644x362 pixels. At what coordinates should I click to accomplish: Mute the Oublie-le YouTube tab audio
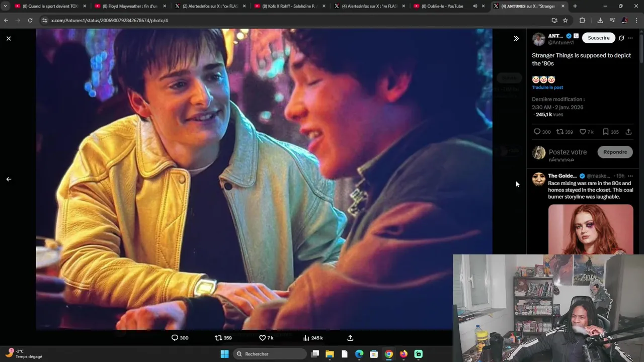coord(475,6)
